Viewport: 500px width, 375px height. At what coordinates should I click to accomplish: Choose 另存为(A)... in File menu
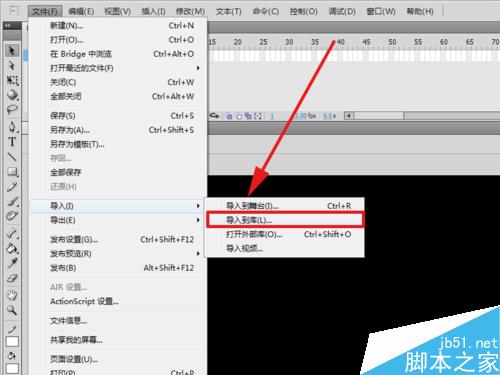tap(118, 130)
